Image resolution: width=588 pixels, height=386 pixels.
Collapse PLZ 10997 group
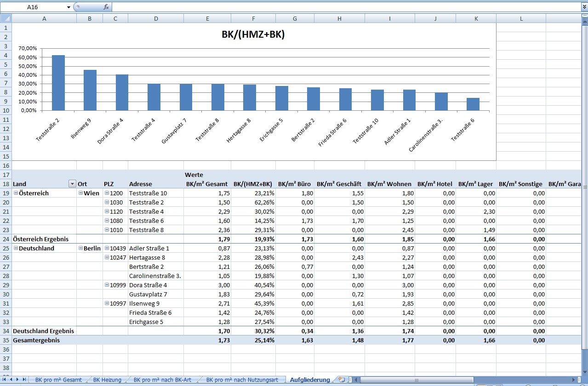tap(107, 303)
